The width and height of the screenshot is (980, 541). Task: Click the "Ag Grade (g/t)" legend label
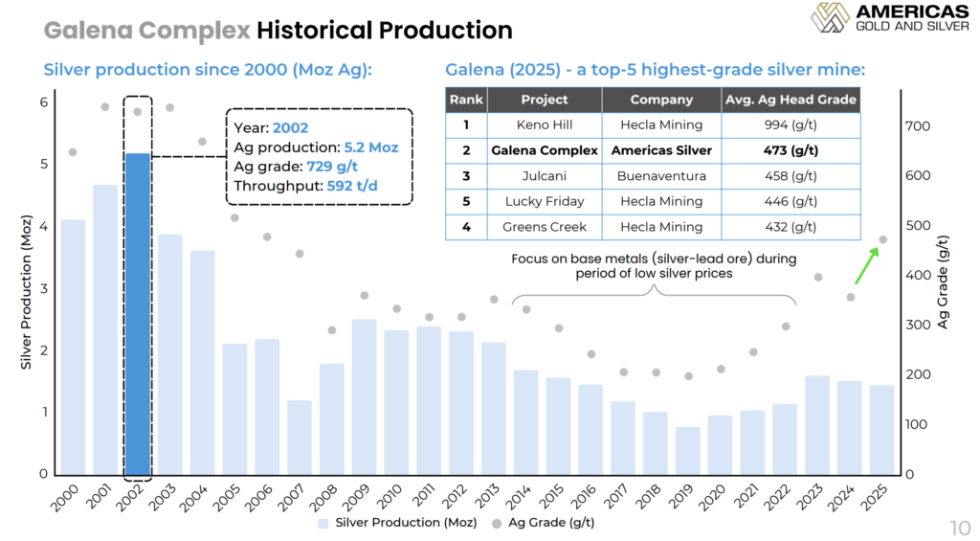click(551, 523)
